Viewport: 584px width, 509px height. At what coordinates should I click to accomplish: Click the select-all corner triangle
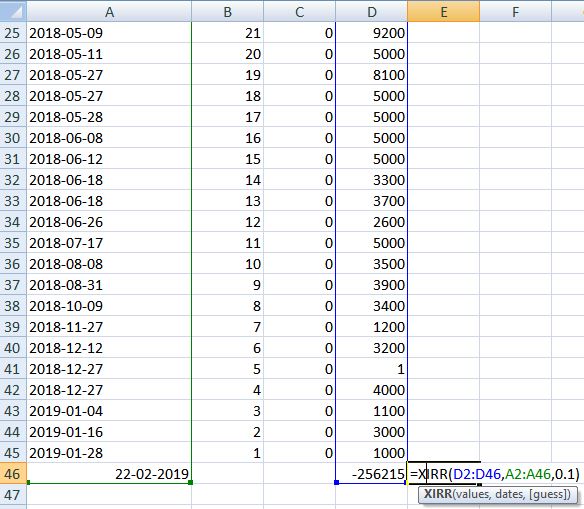tap(13, 11)
